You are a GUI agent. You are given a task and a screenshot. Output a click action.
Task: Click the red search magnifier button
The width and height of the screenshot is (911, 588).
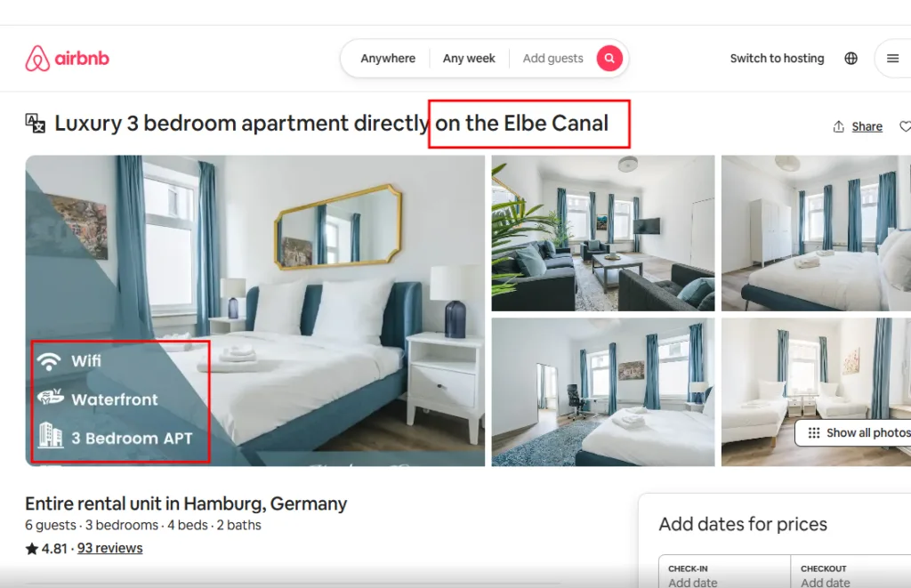click(609, 58)
